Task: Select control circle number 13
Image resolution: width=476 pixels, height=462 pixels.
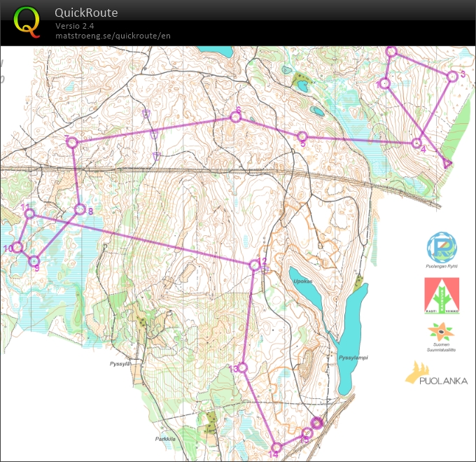Action: (242, 367)
